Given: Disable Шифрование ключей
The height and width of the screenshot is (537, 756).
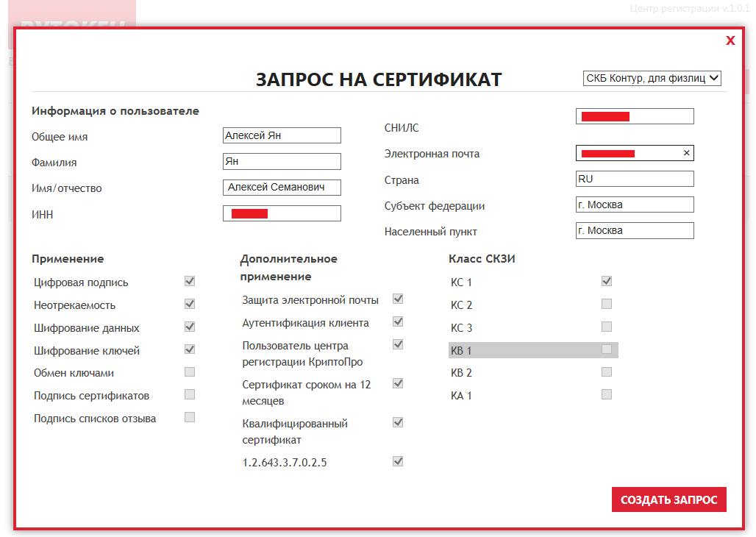Looking at the screenshot, I should (189, 349).
